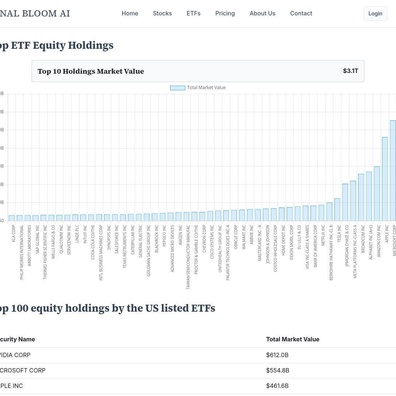Image resolution: width=396 pixels, height=396 pixels.
Task: Click the THERMO FISHER SCIENTIFIC axis label
Action: (x=45, y=252)
